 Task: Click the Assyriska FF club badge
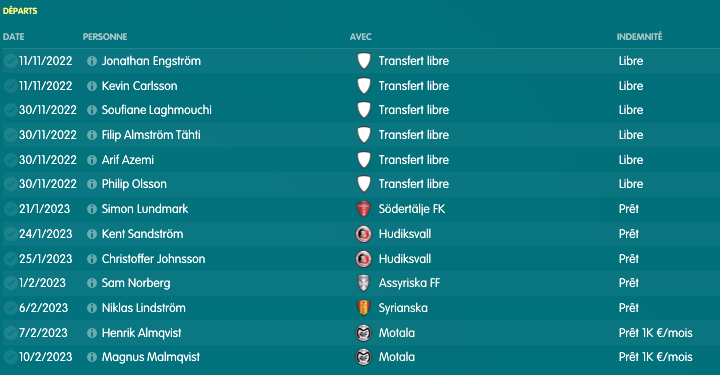coord(364,283)
